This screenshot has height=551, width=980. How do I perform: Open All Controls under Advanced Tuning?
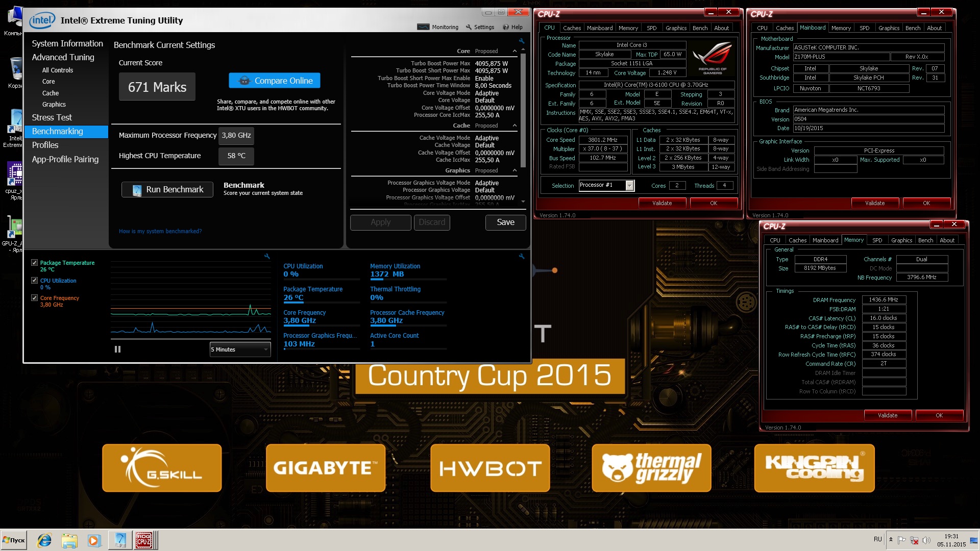tap(58, 70)
